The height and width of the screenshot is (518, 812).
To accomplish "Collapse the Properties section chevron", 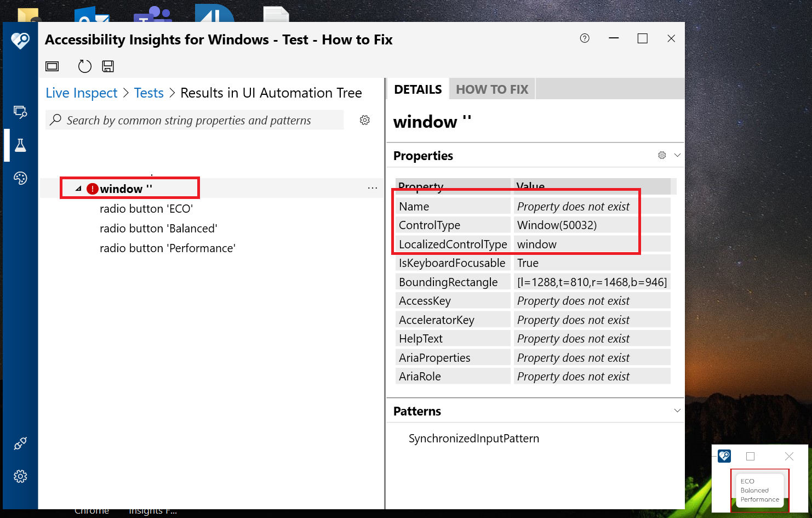I will click(x=678, y=155).
